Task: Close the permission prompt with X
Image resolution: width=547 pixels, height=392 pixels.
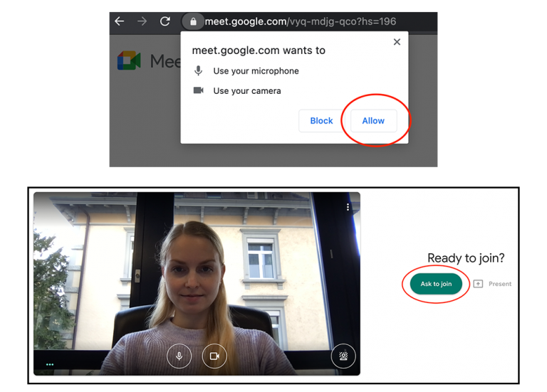Action: tap(397, 42)
